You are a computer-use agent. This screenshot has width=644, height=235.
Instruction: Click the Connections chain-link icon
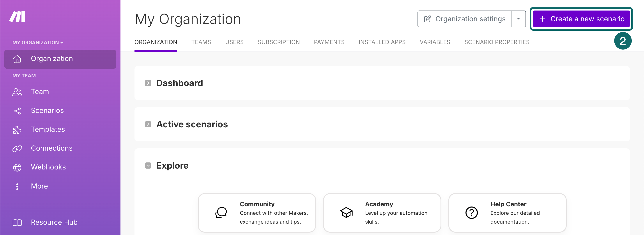(17, 148)
